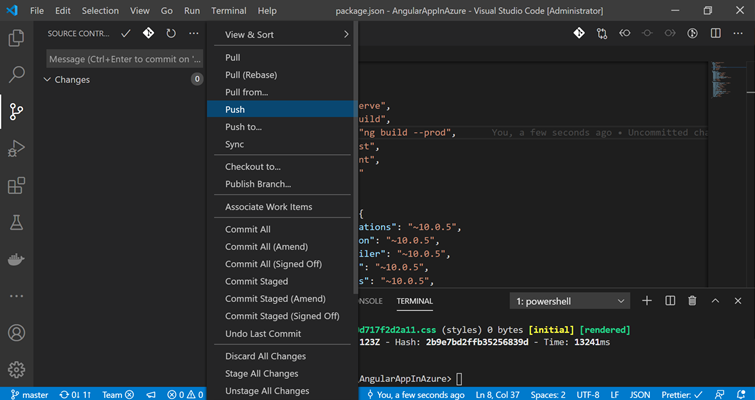Screen dimensions: 755x400
Task: Choose Pull (Rebase) from the menu
Action: (282, 75)
